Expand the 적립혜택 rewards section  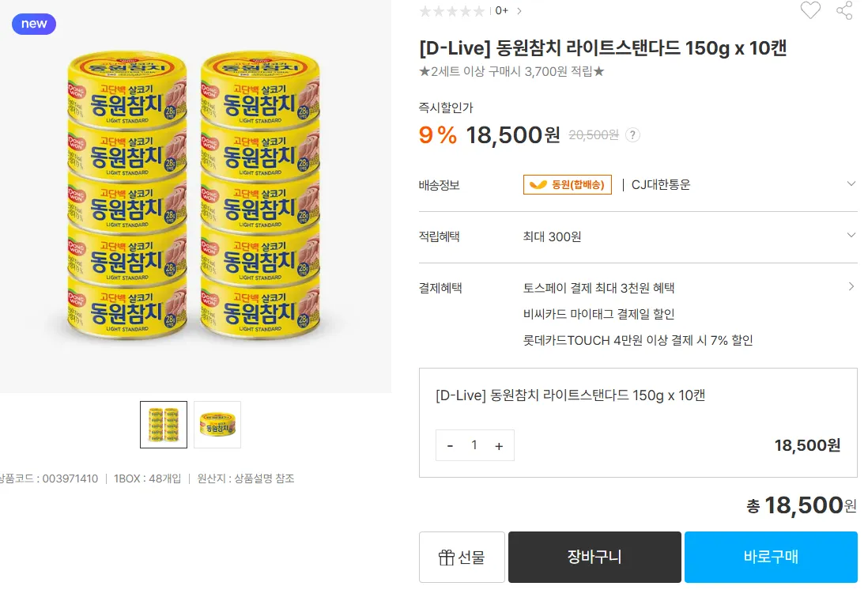[851, 236]
